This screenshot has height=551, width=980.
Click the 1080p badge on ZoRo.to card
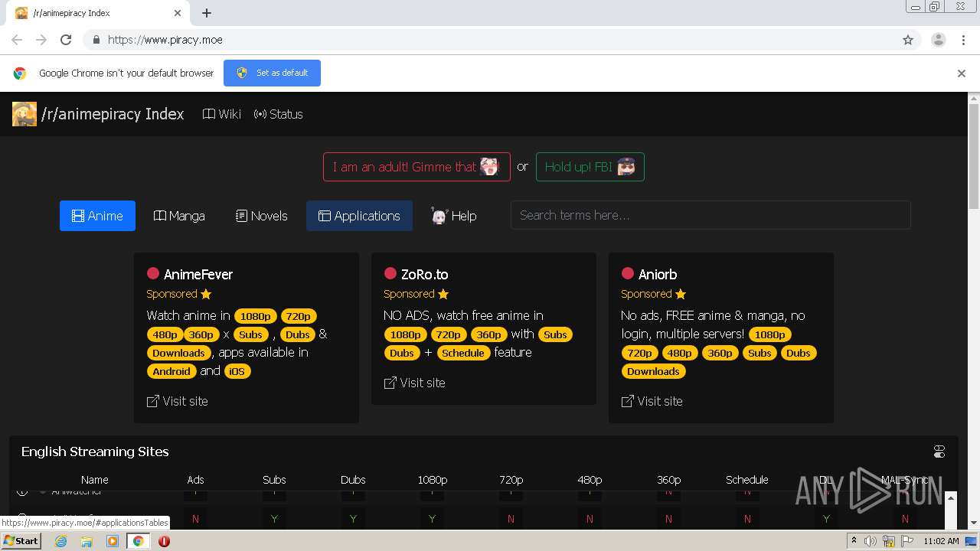[405, 334]
